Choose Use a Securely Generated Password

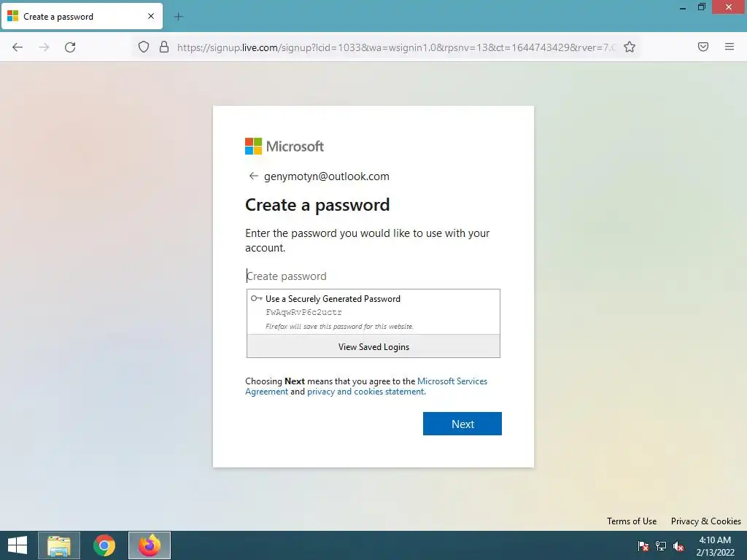click(x=373, y=312)
